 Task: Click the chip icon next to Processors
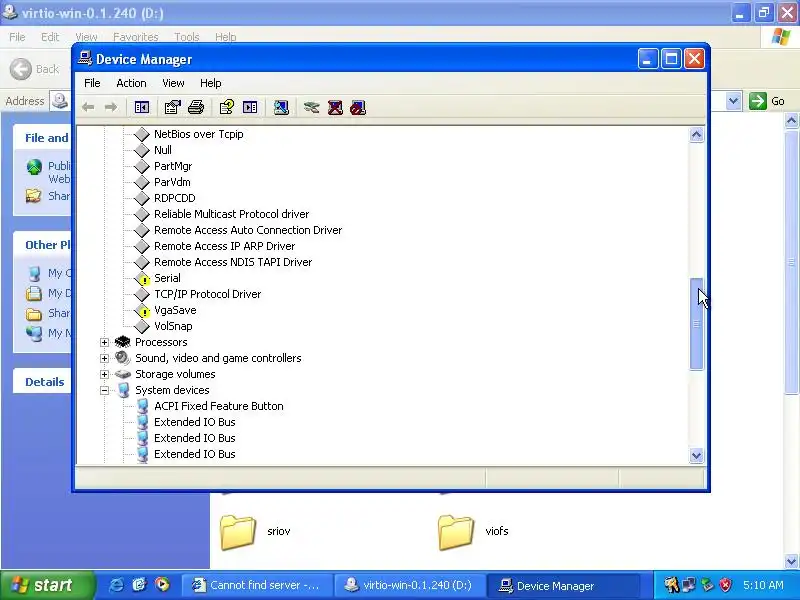(122, 342)
